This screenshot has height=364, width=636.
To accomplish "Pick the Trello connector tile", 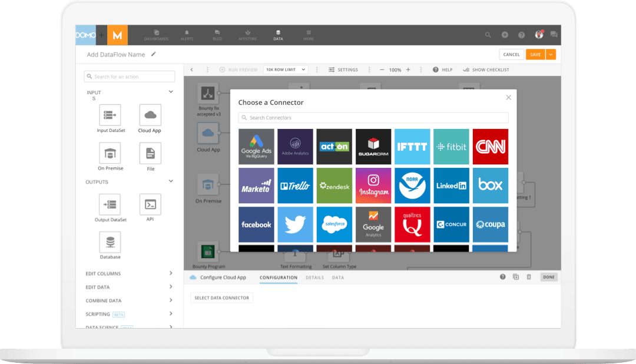I will coord(295,186).
